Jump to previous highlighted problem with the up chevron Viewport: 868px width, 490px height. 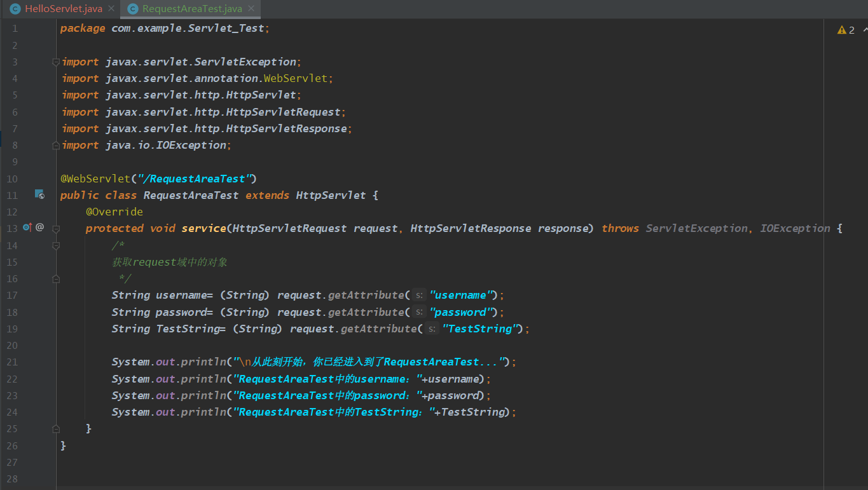(865, 30)
